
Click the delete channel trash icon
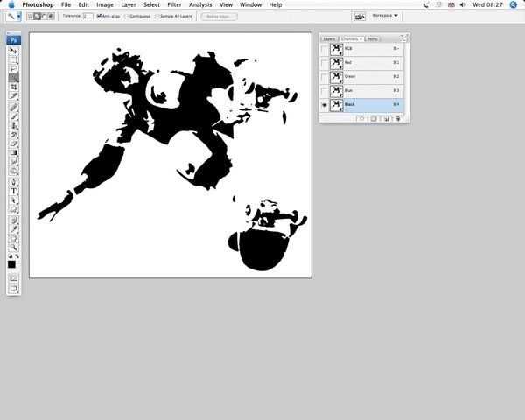tap(398, 118)
